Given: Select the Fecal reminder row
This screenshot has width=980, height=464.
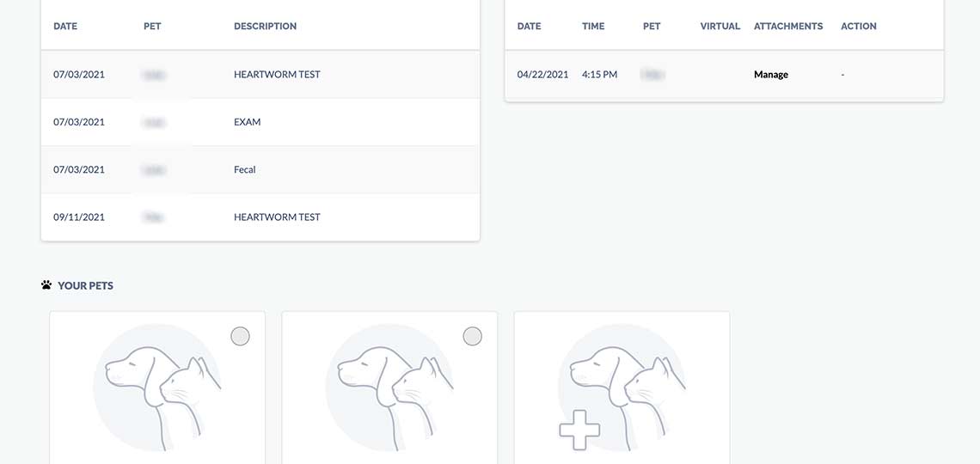Looking at the screenshot, I should [x=245, y=169].
